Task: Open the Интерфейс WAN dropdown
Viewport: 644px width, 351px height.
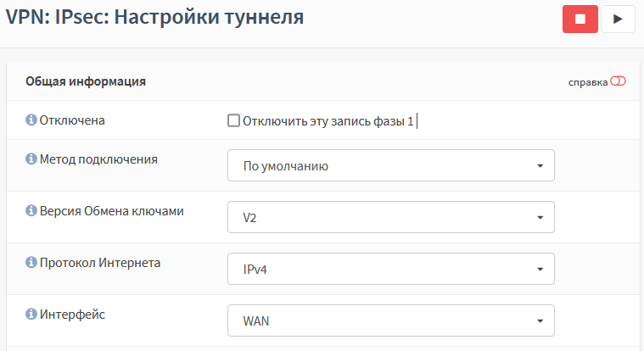Action: point(391,320)
